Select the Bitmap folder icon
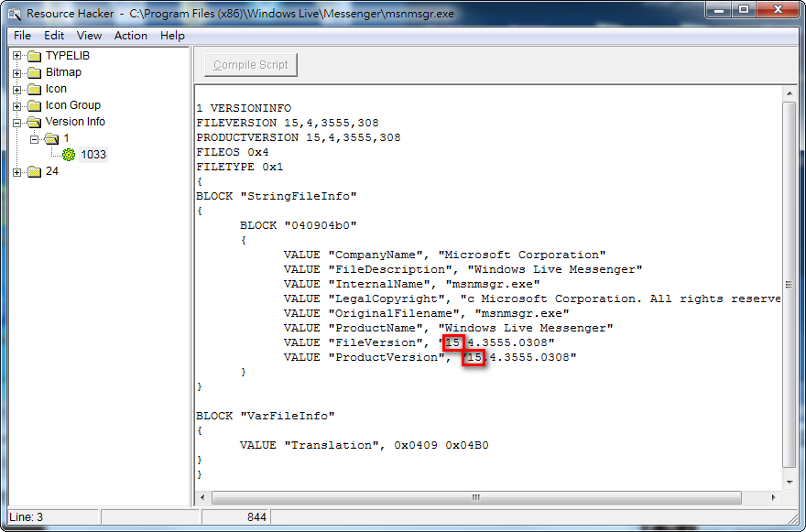The height and width of the screenshot is (532, 806). (35, 72)
